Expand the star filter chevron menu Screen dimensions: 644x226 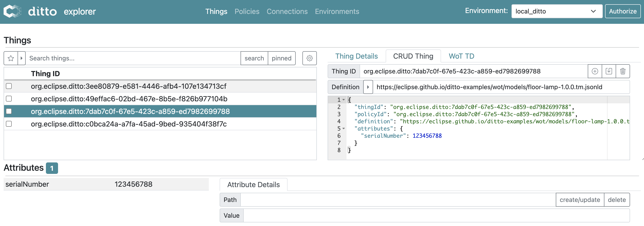click(21, 58)
